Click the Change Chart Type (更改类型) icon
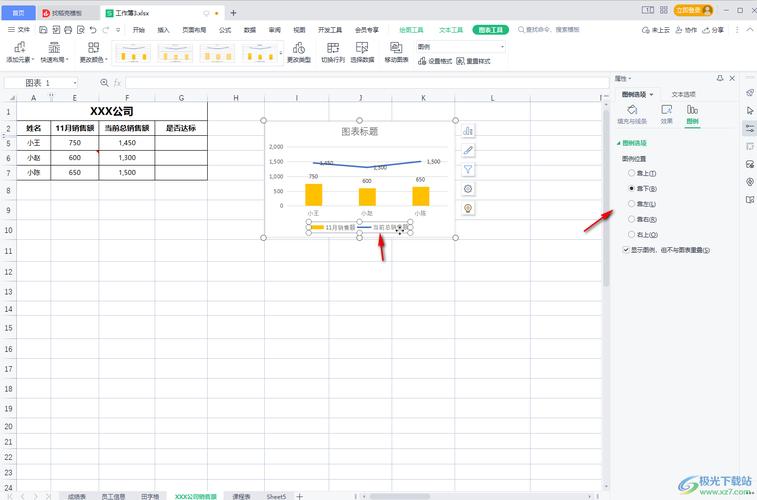The image size is (757, 500). click(x=299, y=52)
